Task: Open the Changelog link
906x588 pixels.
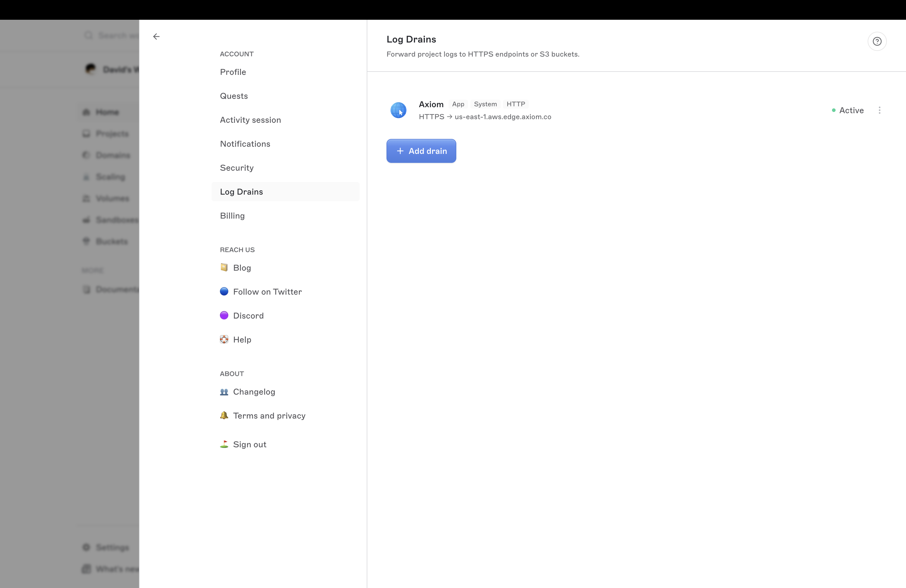Action: (254, 392)
